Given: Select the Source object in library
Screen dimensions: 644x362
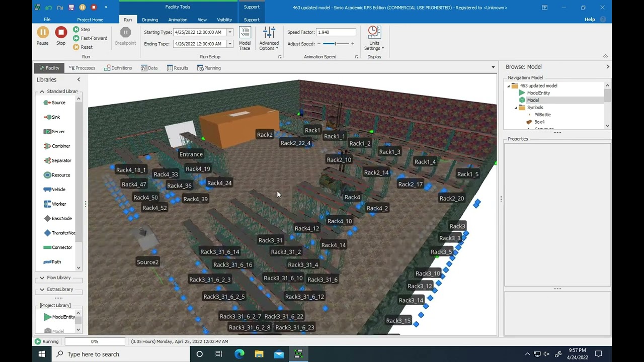Looking at the screenshot, I should [54, 103].
